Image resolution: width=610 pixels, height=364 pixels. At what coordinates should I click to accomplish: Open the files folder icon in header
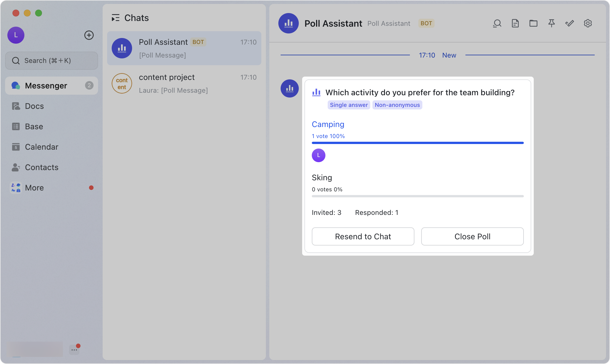pyautogui.click(x=533, y=23)
